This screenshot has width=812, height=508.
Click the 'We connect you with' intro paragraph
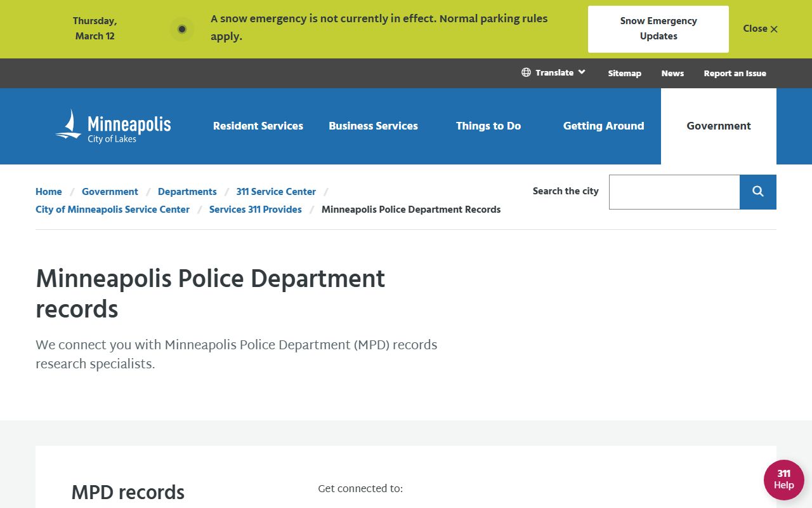237,354
